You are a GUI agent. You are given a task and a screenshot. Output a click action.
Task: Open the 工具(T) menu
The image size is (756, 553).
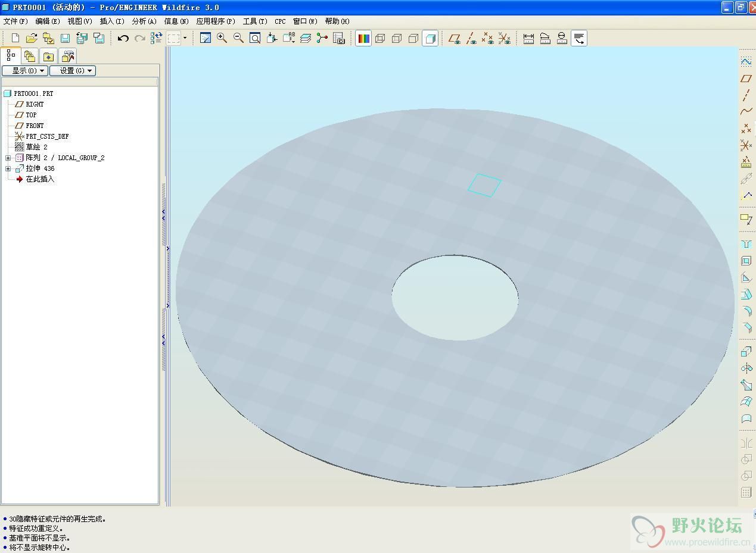[255, 21]
